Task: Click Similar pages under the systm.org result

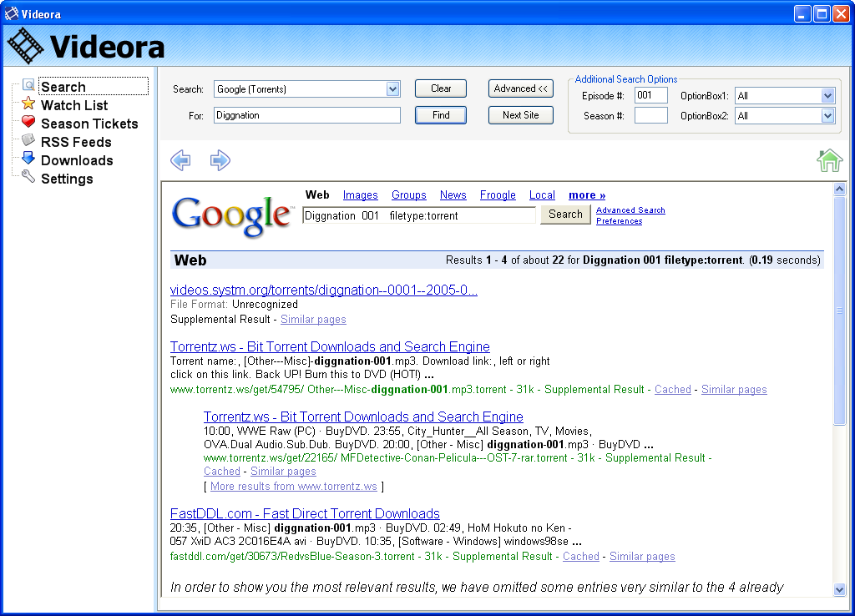Action: click(313, 320)
